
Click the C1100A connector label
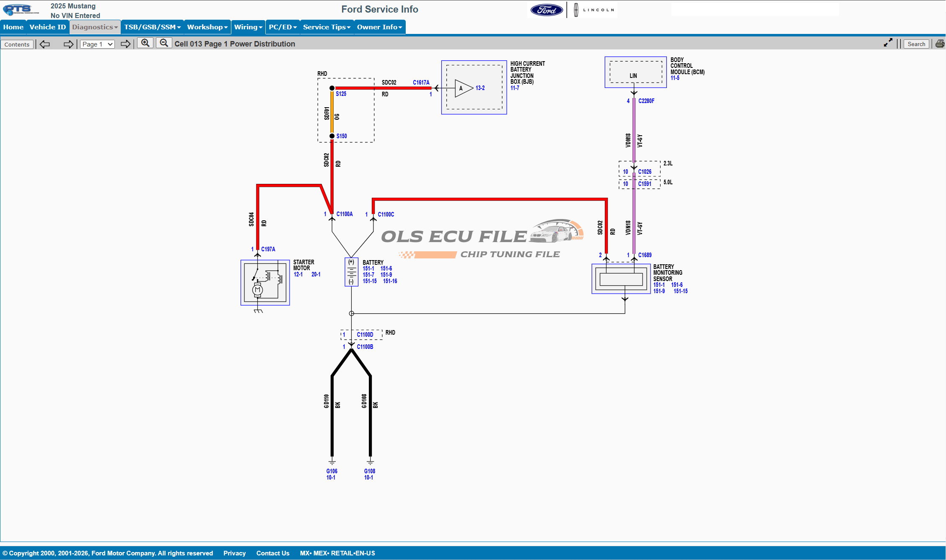click(x=345, y=214)
